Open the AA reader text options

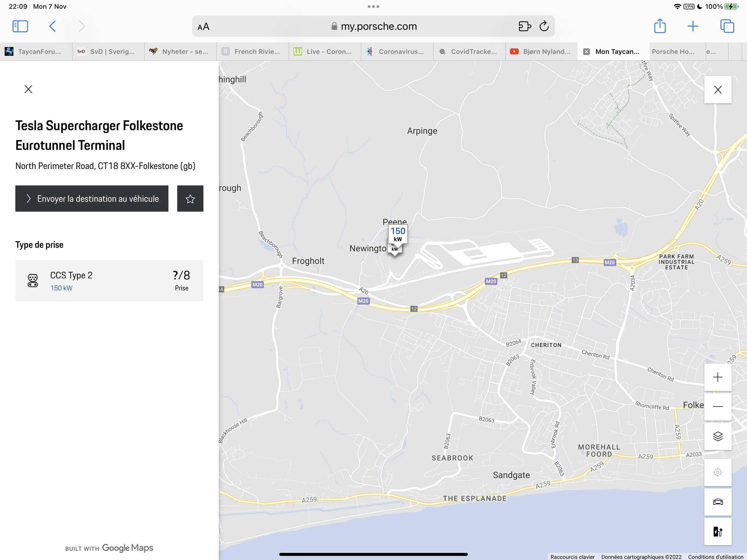(203, 27)
